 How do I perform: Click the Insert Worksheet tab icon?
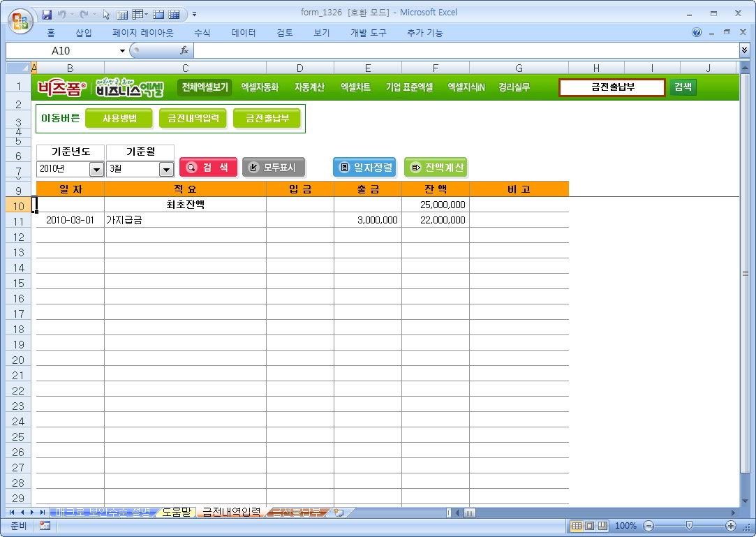point(339,513)
